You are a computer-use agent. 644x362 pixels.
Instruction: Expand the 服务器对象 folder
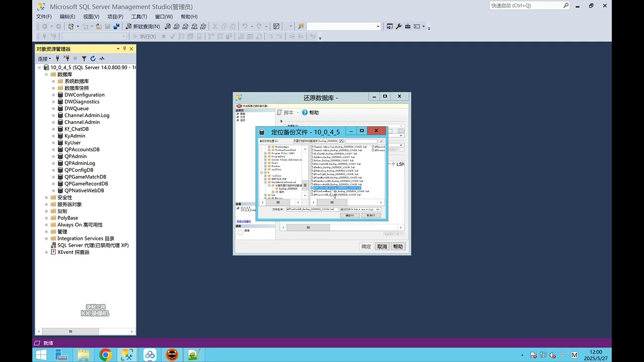(46, 205)
